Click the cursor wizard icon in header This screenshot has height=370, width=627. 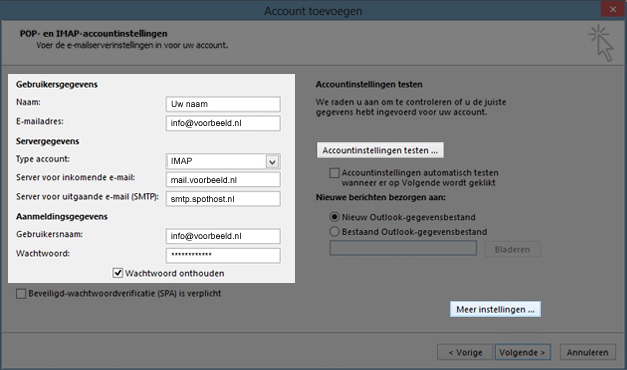point(601,43)
